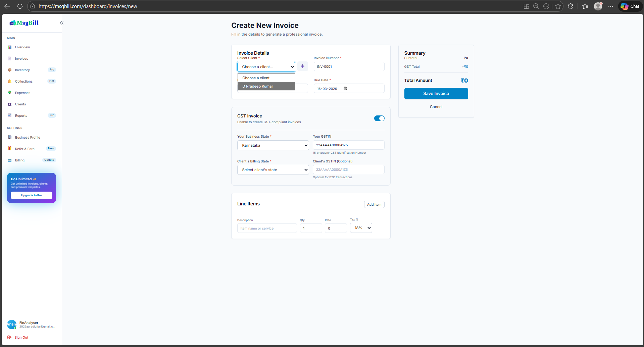This screenshot has height=347, width=644.
Task: Click the Expenses wallet icon
Action: pyautogui.click(x=10, y=93)
